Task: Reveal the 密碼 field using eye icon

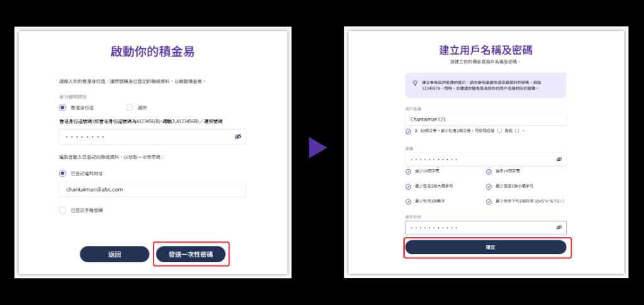Action: click(558, 159)
